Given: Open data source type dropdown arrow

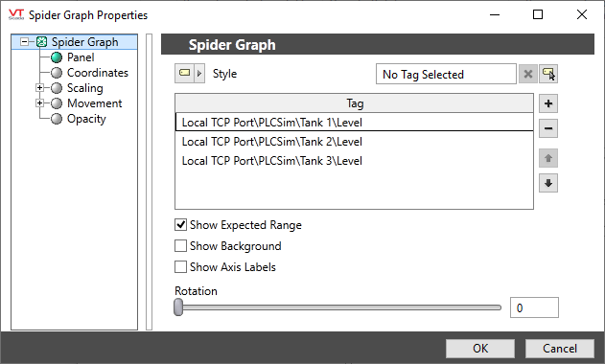Looking at the screenshot, I should [x=199, y=73].
